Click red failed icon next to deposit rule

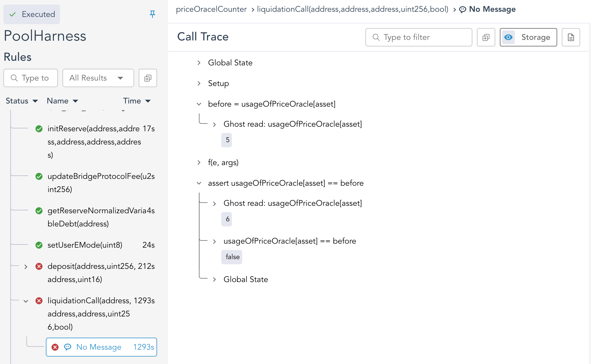[x=39, y=266]
